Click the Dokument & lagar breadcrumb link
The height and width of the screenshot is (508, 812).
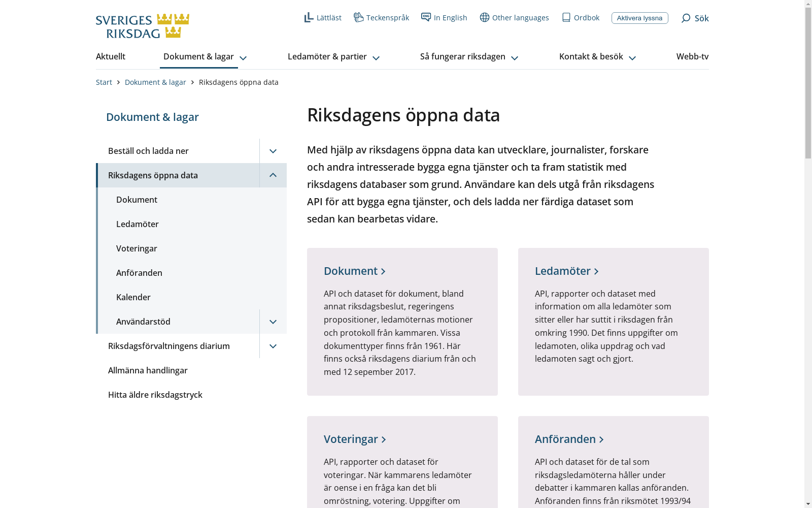click(x=155, y=82)
